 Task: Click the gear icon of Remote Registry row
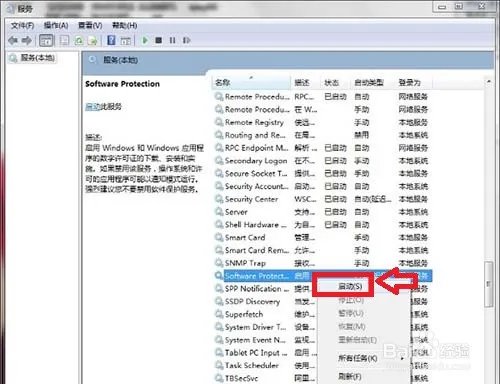219,122
